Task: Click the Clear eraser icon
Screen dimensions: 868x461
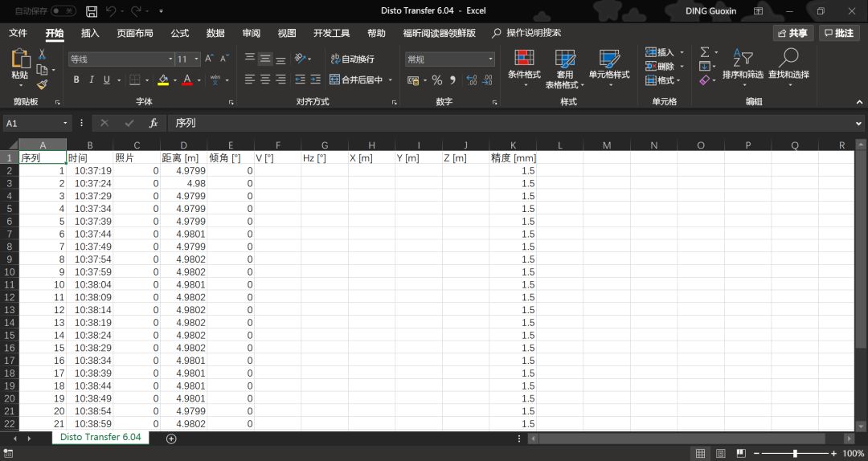Action: (704, 80)
